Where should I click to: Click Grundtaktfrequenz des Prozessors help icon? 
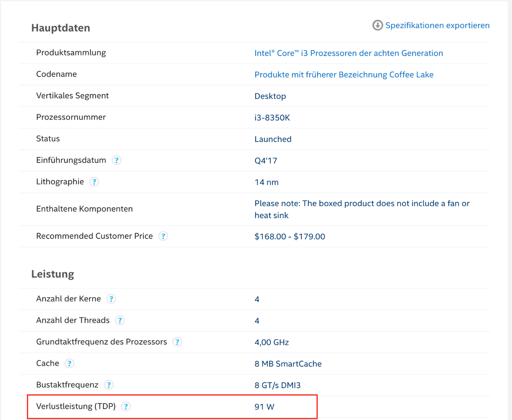(x=177, y=342)
